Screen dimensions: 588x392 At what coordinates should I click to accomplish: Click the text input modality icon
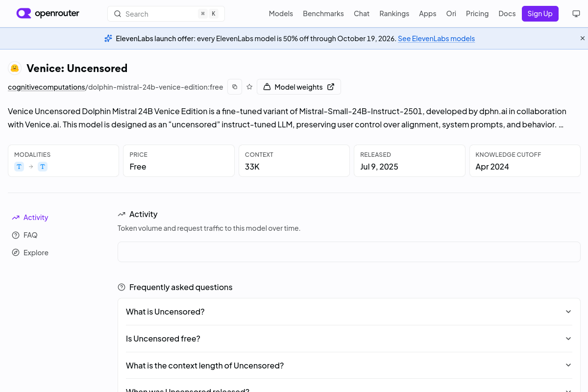pos(19,167)
